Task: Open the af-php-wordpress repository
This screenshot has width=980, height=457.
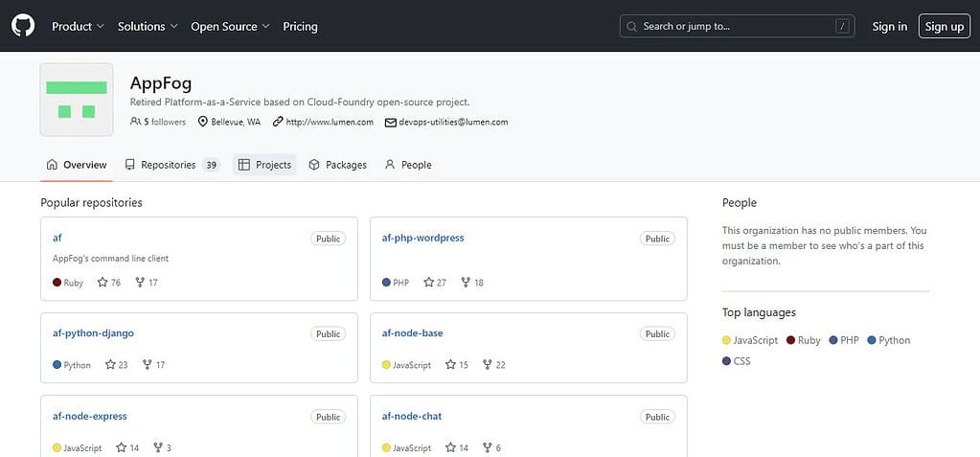Action: click(x=422, y=238)
